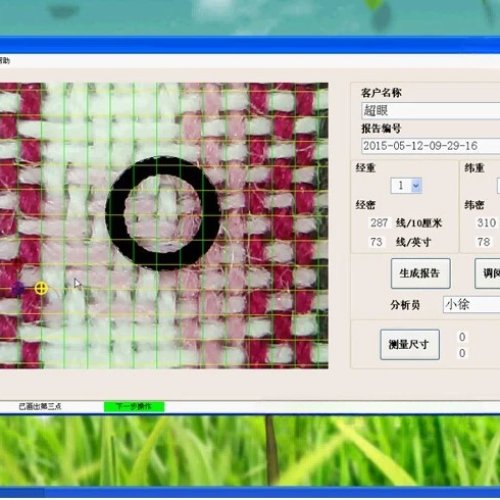The image size is (500, 500).
Task: Click the 客户名称 input field
Action: point(431,111)
